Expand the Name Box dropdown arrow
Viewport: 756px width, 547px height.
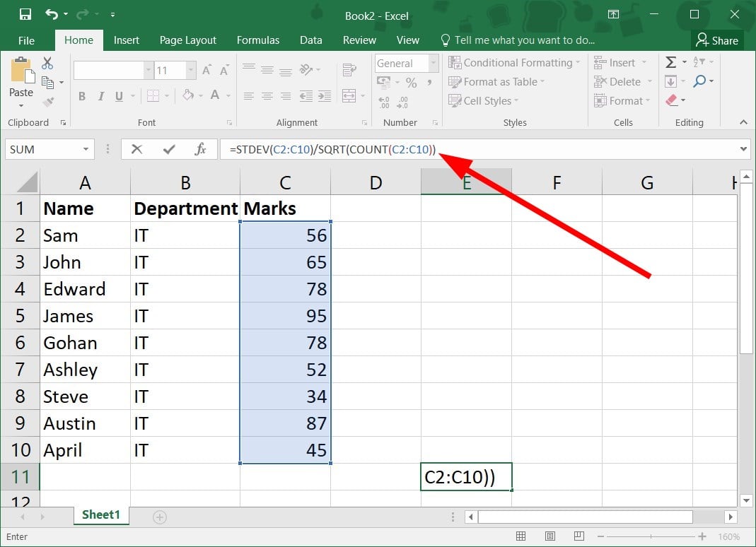tap(86, 149)
